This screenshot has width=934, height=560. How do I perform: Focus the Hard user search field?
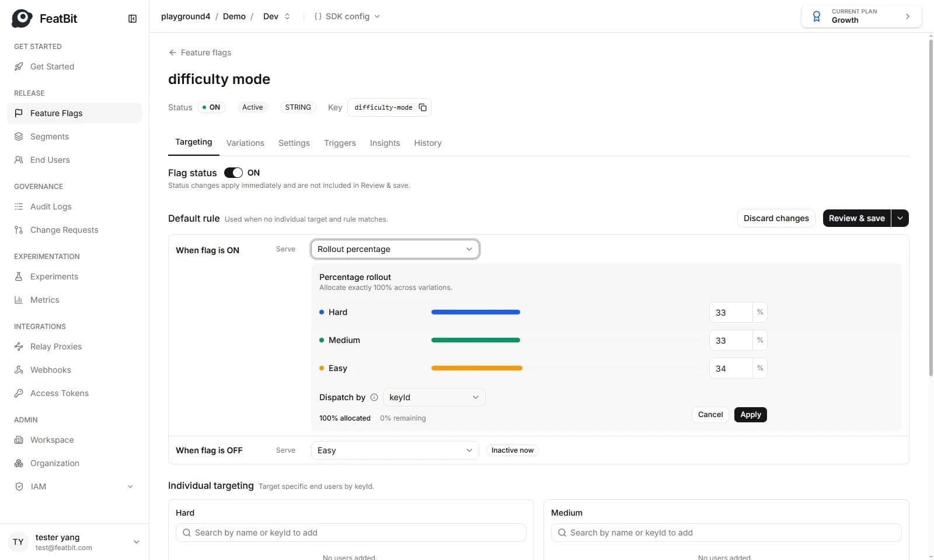(351, 533)
